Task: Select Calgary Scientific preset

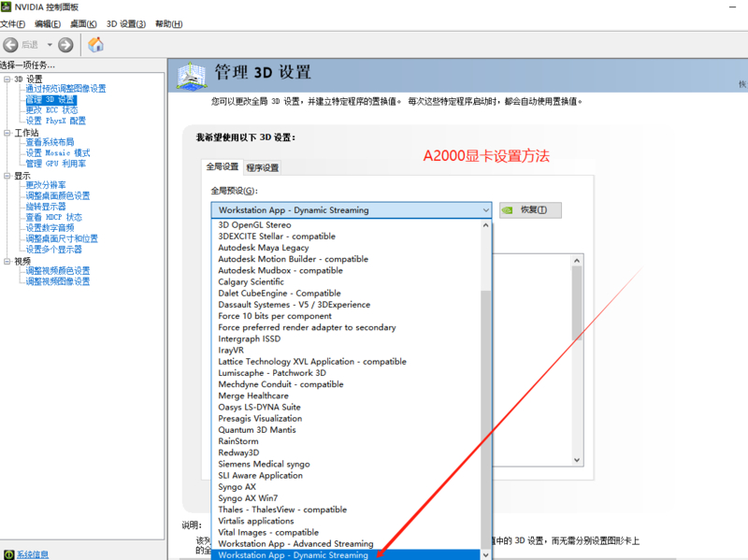Action: tap(346, 282)
